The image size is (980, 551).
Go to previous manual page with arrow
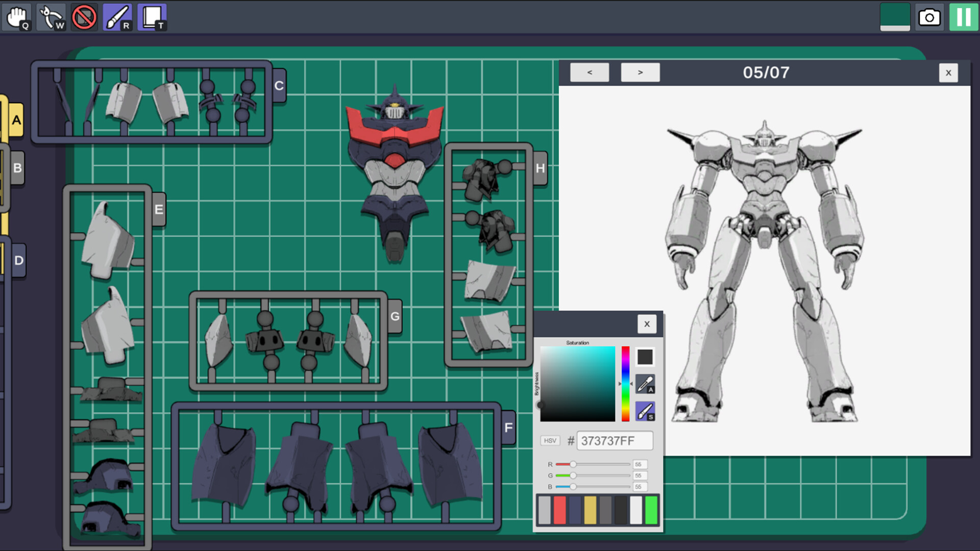[590, 72]
